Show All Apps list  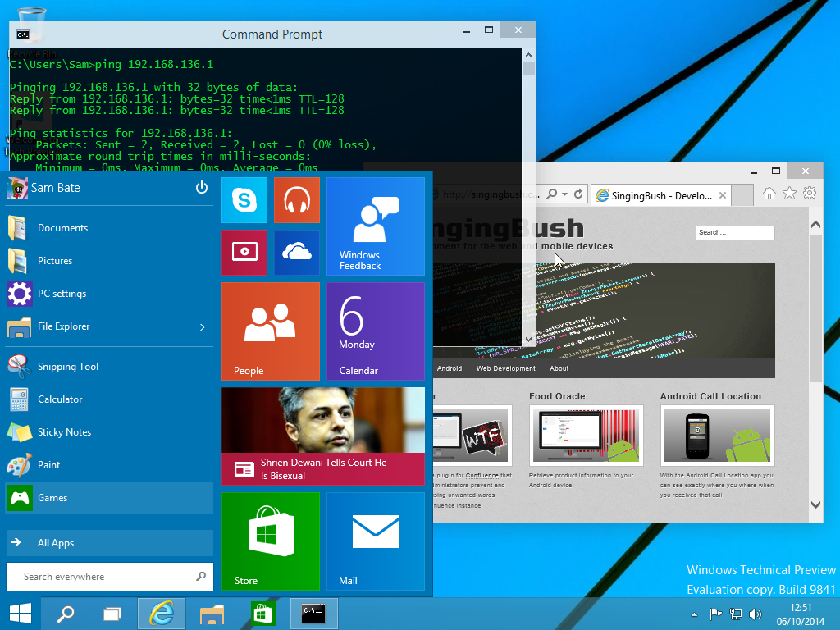[x=109, y=543]
